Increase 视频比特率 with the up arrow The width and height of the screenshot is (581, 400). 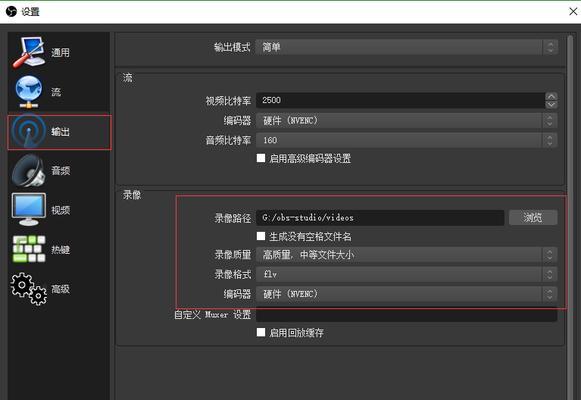[x=551, y=96]
